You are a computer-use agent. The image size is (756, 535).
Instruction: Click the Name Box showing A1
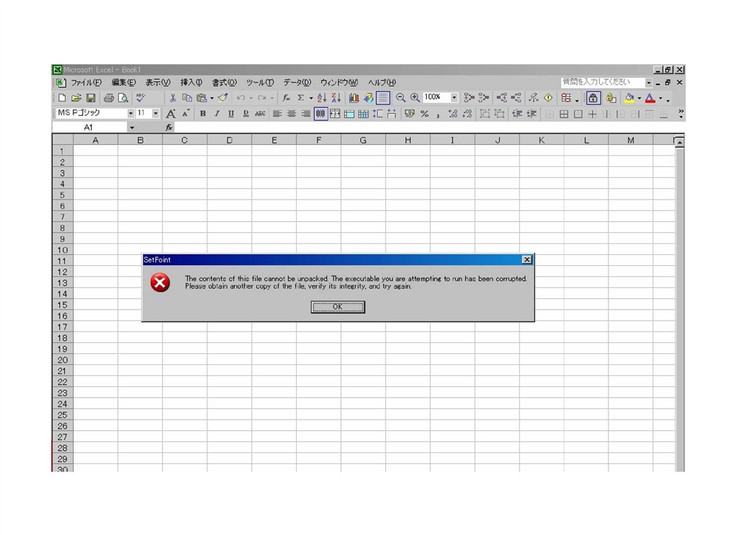pos(89,127)
